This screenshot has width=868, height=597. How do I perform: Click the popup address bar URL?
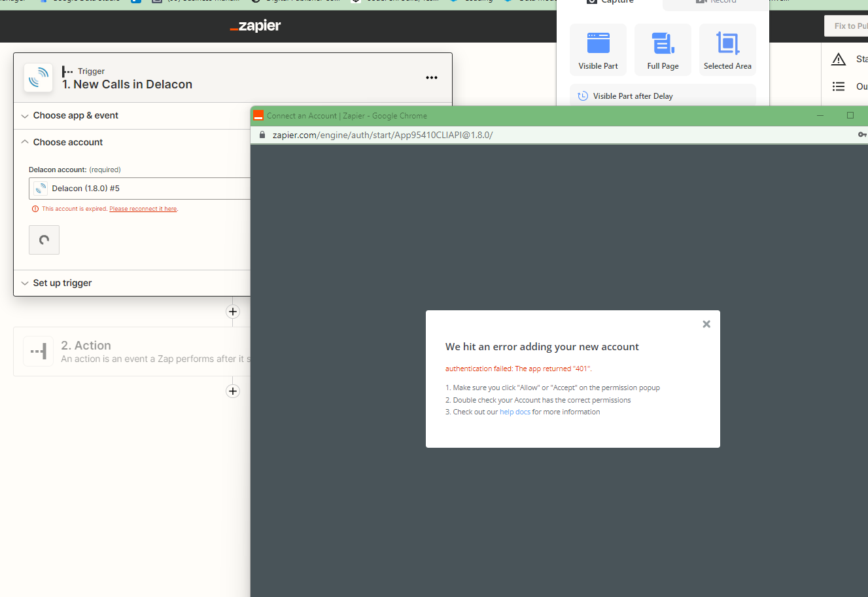click(383, 135)
